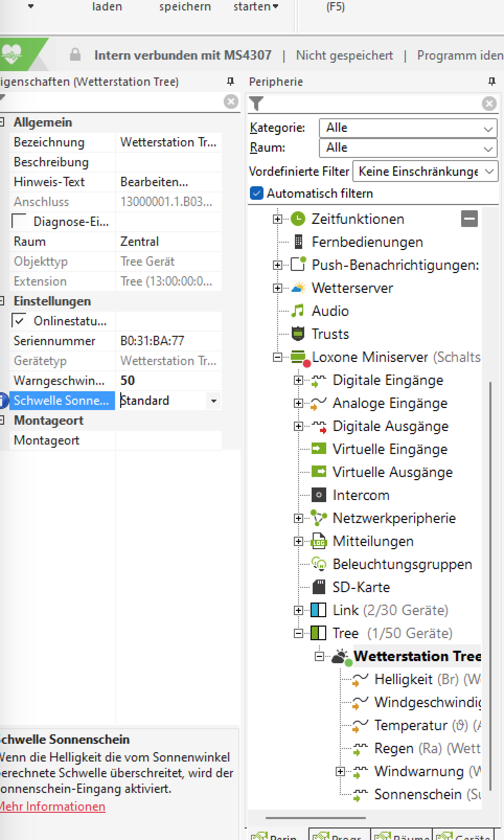Click the Wetterserver sun-cloud icon
The width and height of the screenshot is (504, 840).
298,288
